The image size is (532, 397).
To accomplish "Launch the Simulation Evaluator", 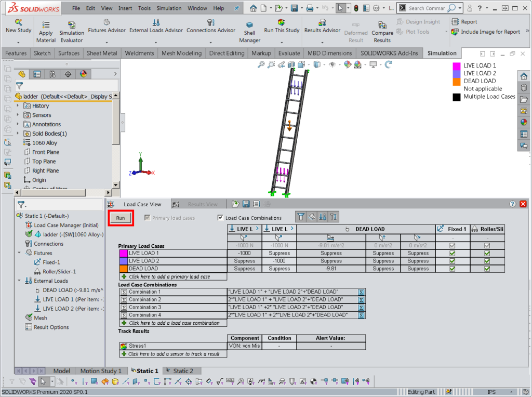I will (72, 33).
